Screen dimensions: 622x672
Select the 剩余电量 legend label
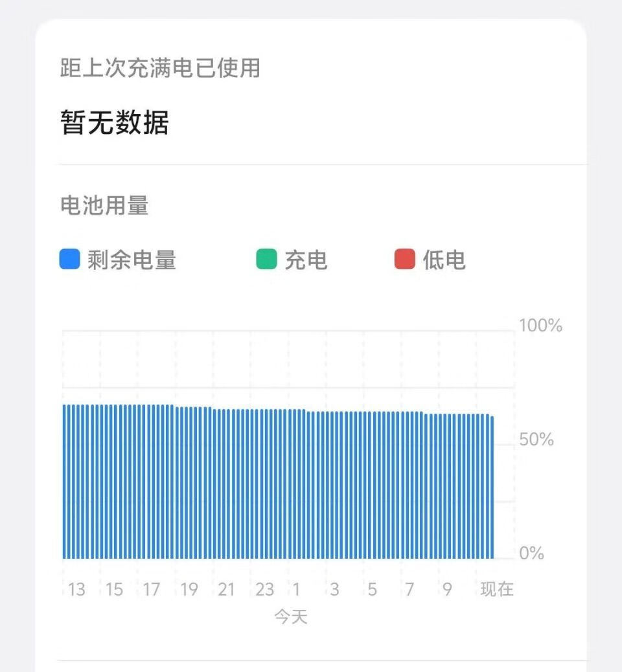coord(132,260)
